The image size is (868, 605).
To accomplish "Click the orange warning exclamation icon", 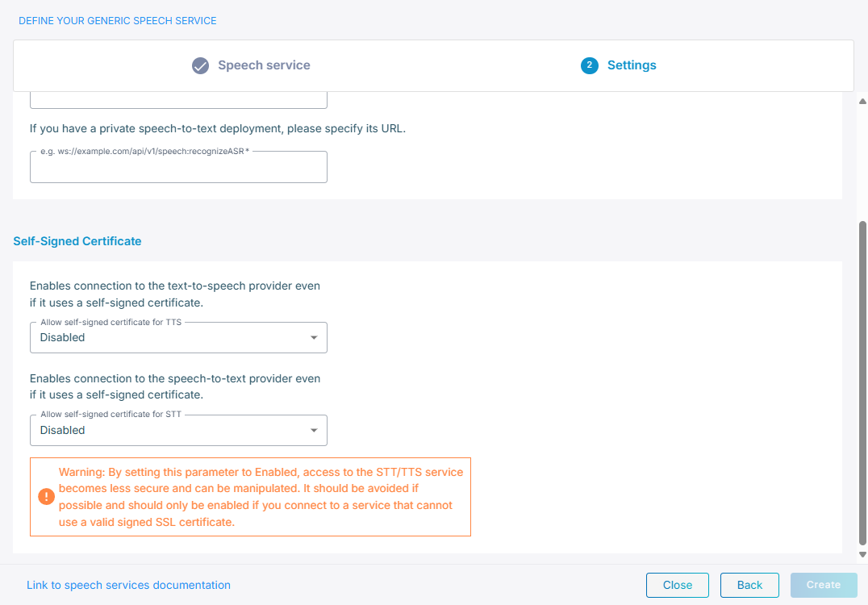I will pos(46,497).
